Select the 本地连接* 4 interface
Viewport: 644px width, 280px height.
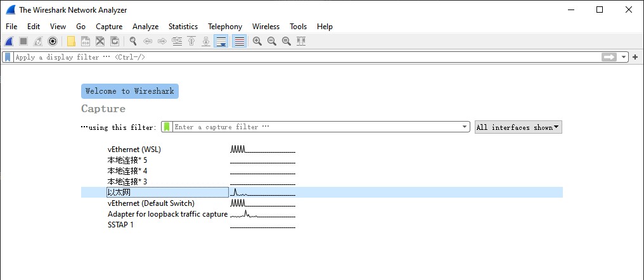tap(127, 171)
